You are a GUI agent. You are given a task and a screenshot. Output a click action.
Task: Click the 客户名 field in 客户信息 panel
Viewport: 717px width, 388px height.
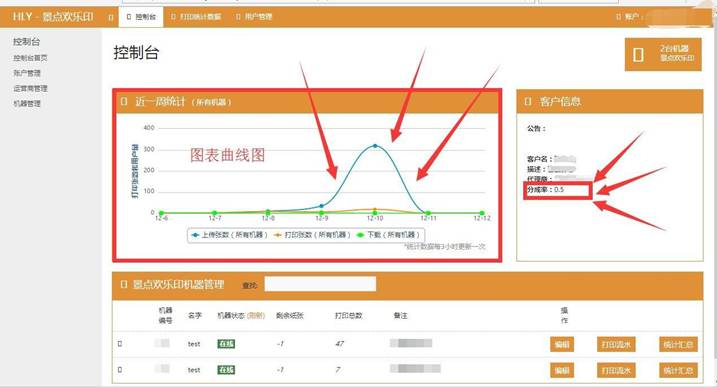click(551, 159)
